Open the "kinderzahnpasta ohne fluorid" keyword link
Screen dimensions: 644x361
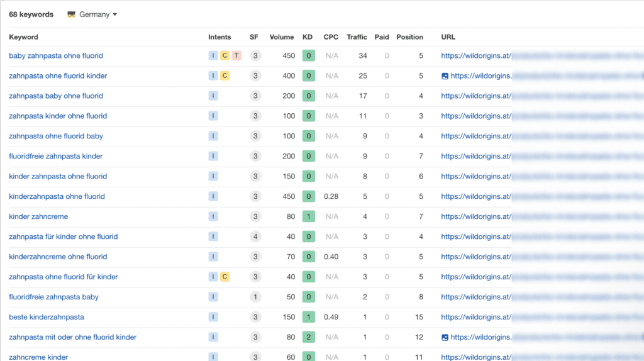(x=57, y=197)
